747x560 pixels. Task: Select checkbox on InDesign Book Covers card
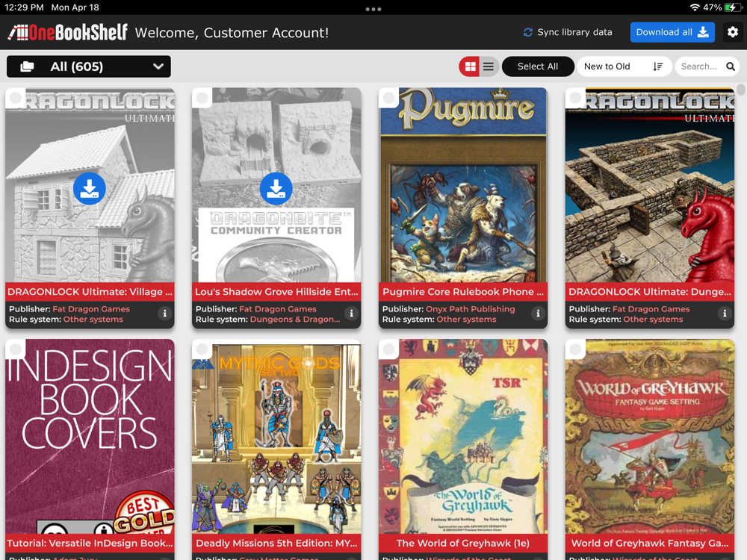[15, 349]
